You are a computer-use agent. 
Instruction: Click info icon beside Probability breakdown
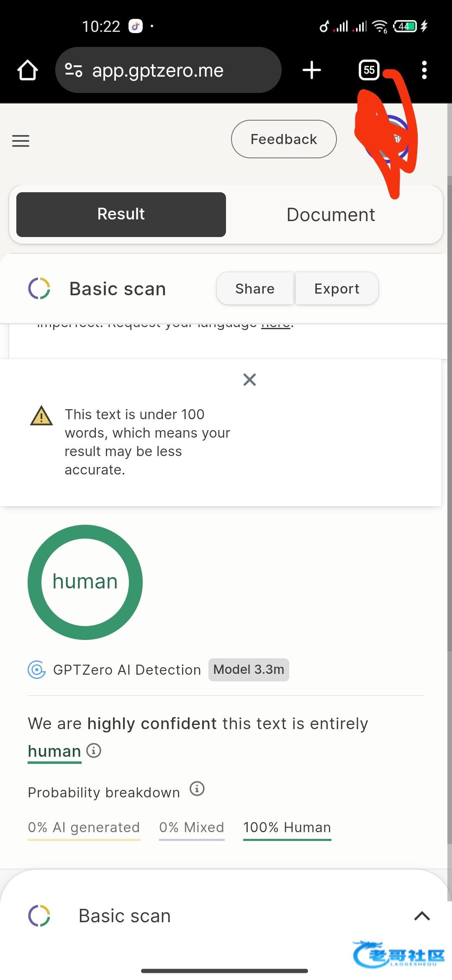pos(197,789)
